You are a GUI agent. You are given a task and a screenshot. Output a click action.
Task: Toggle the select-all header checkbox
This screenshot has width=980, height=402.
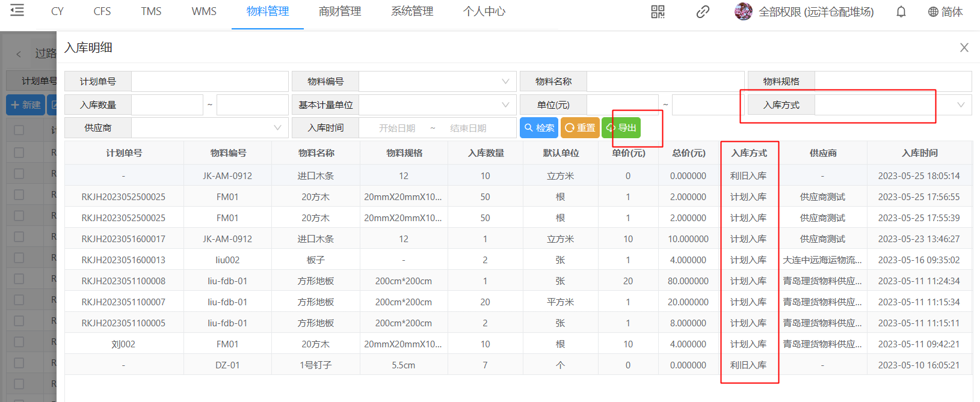19,130
